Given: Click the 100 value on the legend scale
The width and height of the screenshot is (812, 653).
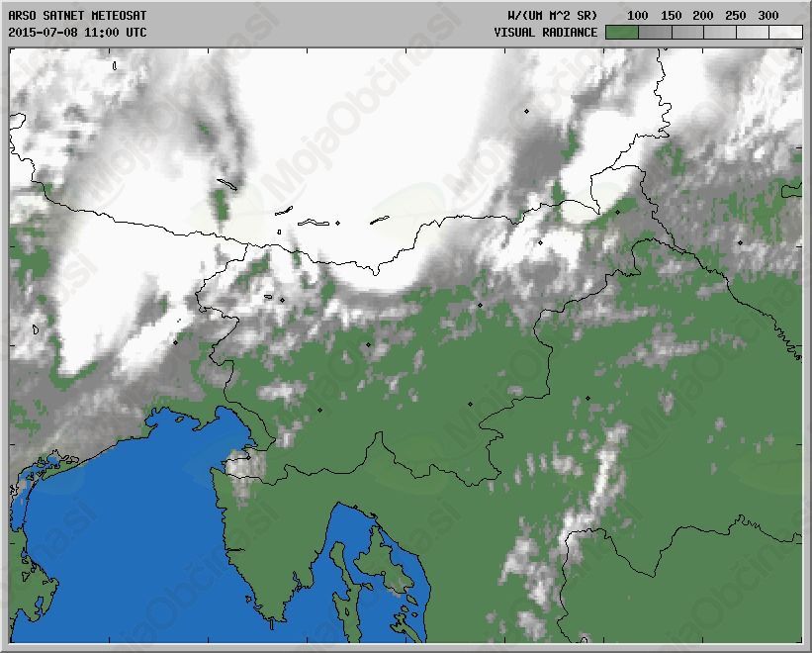Looking at the screenshot, I should coord(638,16).
